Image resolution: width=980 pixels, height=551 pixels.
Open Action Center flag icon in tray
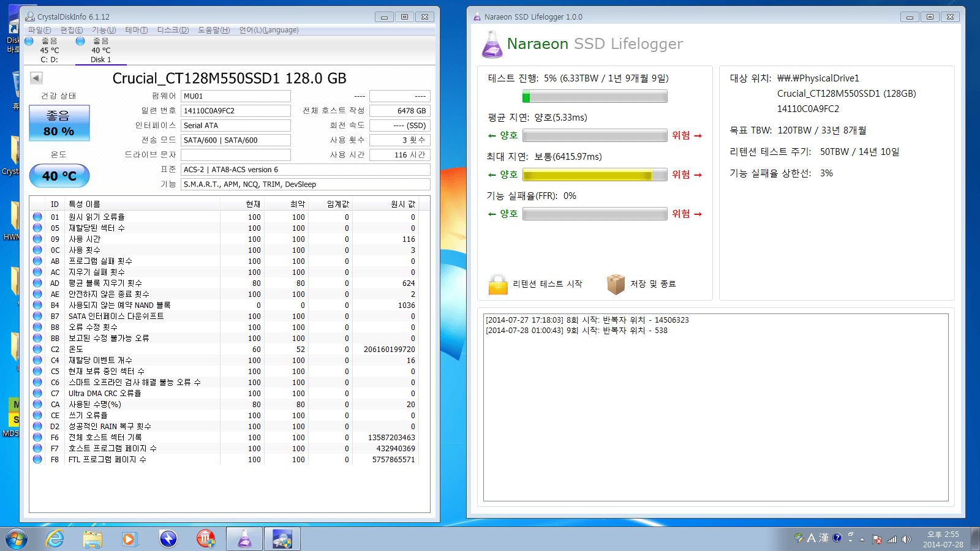877,539
